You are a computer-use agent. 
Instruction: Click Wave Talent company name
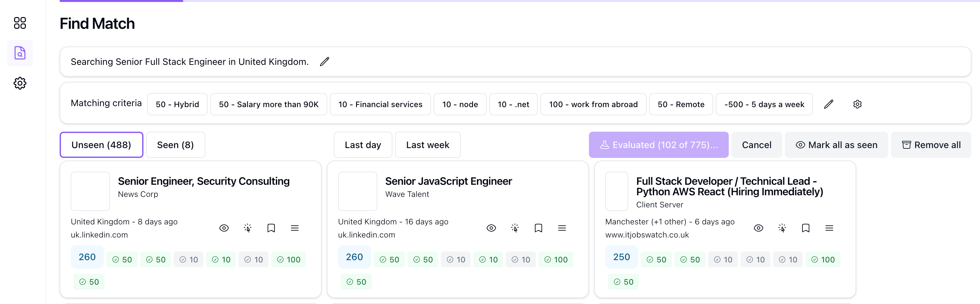point(407,194)
